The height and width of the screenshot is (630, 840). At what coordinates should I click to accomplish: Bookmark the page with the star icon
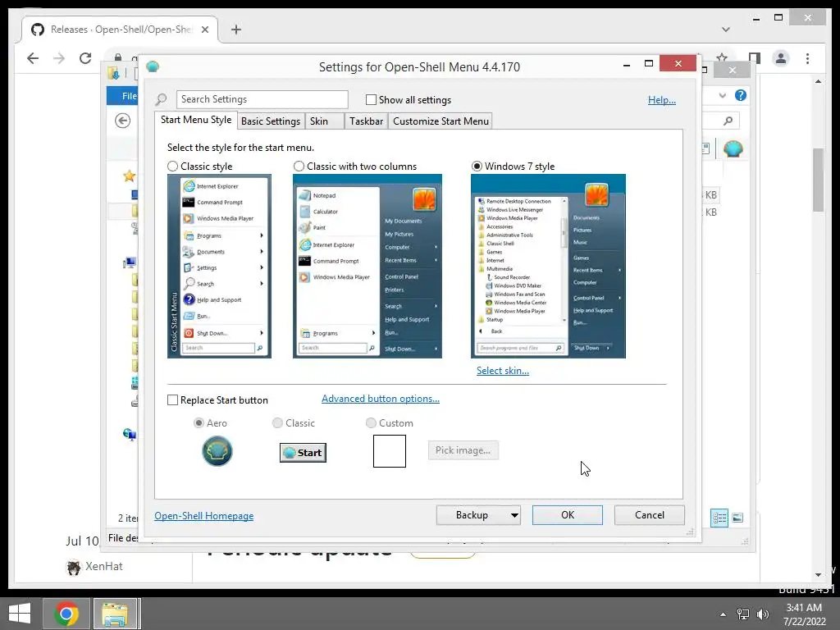click(722, 58)
